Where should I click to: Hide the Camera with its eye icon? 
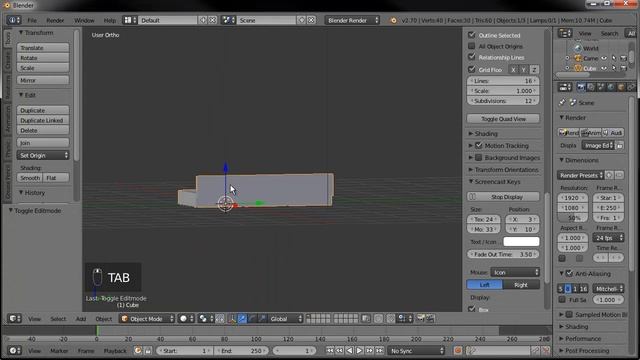[x=604, y=58]
